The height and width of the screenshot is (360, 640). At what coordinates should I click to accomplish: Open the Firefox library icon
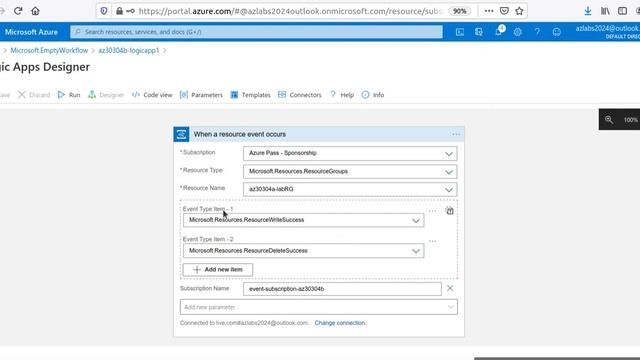click(x=605, y=11)
